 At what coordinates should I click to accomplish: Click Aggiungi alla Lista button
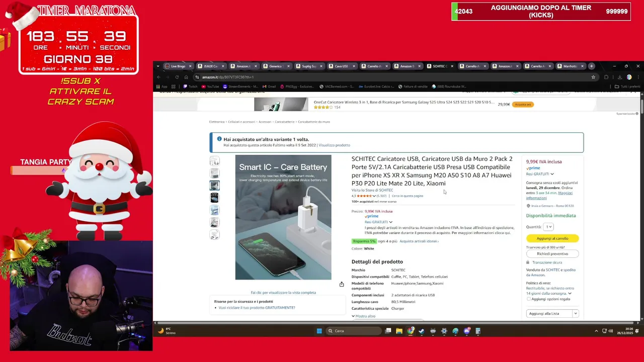(549, 314)
